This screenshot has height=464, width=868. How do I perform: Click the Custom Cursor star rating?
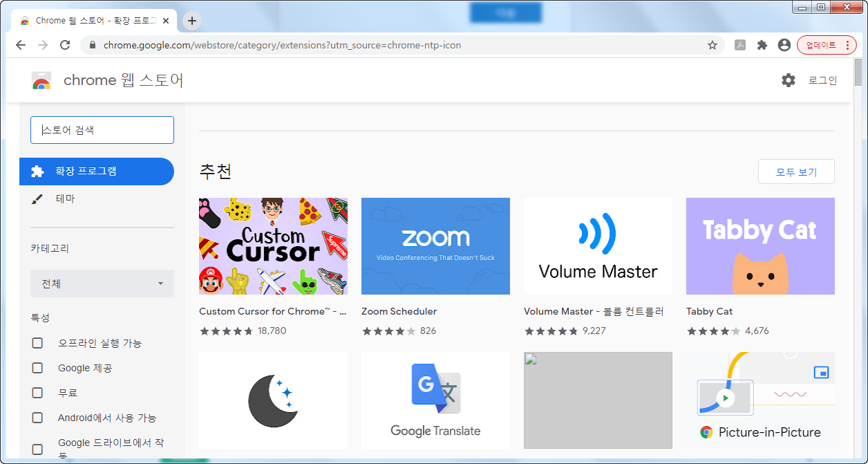(227, 331)
